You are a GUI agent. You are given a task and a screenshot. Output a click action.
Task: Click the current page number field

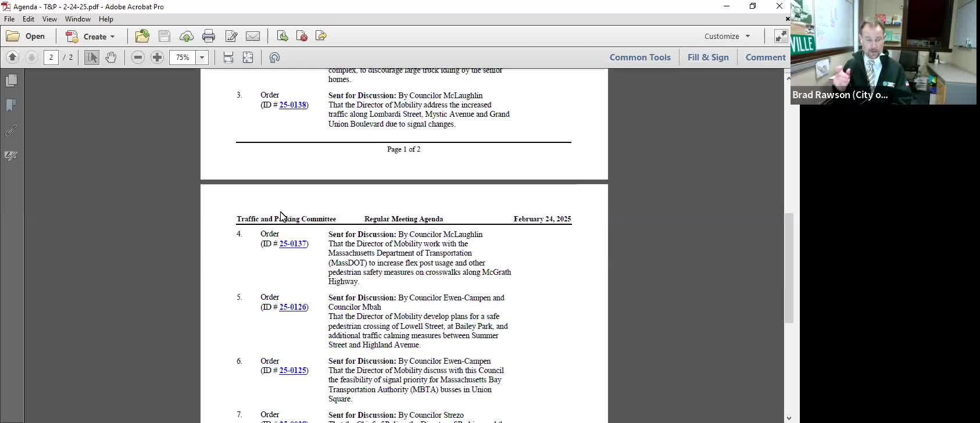coord(51,58)
